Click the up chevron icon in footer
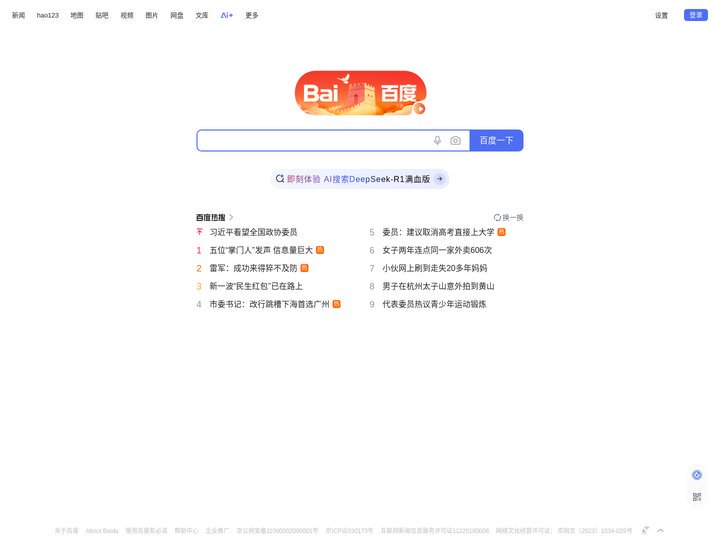This screenshot has width=720, height=540. tap(660, 530)
